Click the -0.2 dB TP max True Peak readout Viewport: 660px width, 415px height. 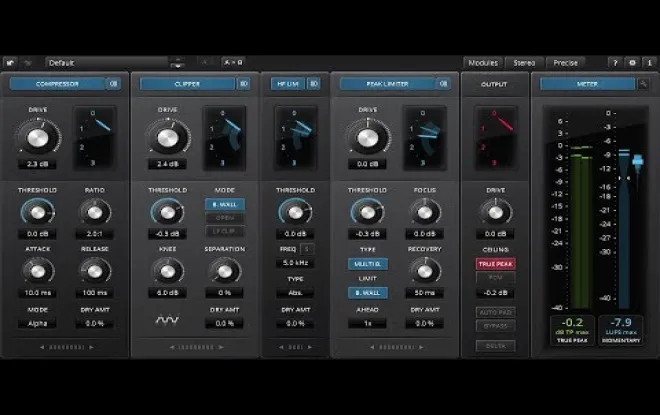pos(572,330)
